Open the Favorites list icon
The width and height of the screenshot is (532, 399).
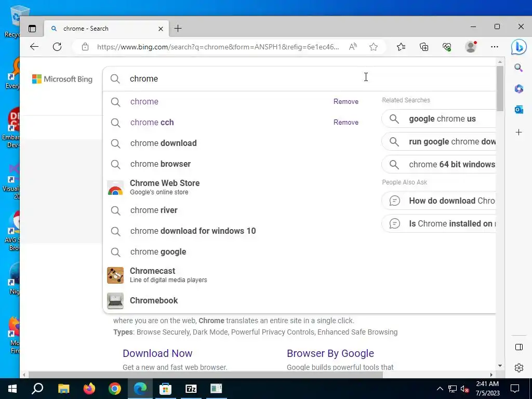(x=401, y=47)
